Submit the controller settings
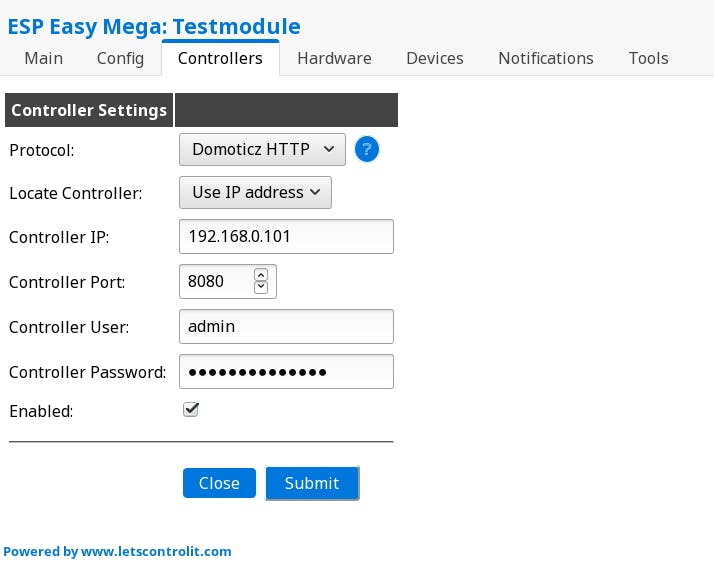The height and width of the screenshot is (582, 714). [x=312, y=483]
